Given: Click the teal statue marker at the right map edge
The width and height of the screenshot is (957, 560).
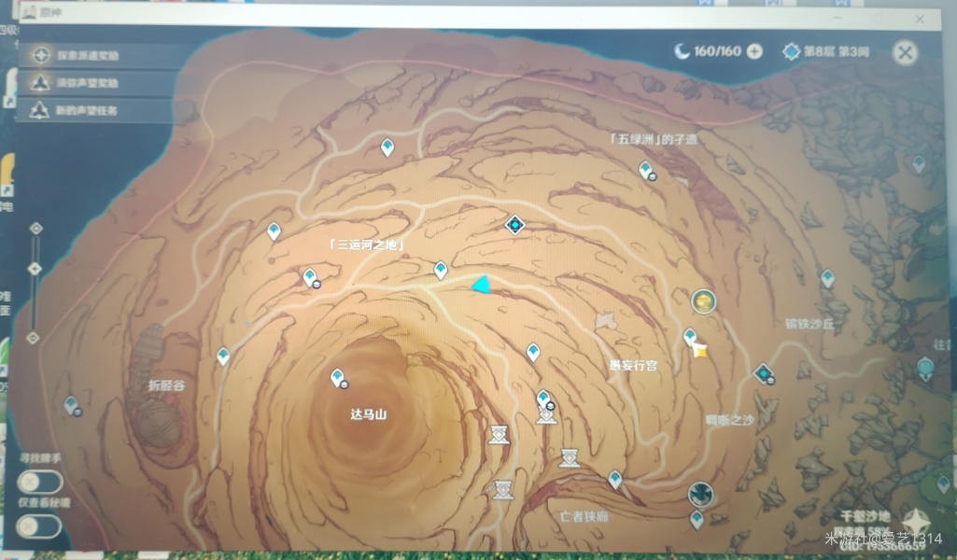Looking at the screenshot, I should [x=926, y=368].
